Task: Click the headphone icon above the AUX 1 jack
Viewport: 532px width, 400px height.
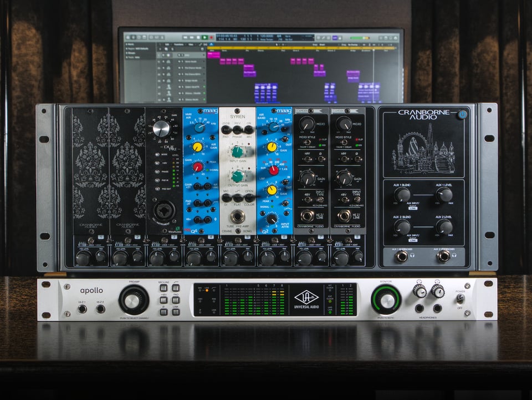Action: [411, 255]
